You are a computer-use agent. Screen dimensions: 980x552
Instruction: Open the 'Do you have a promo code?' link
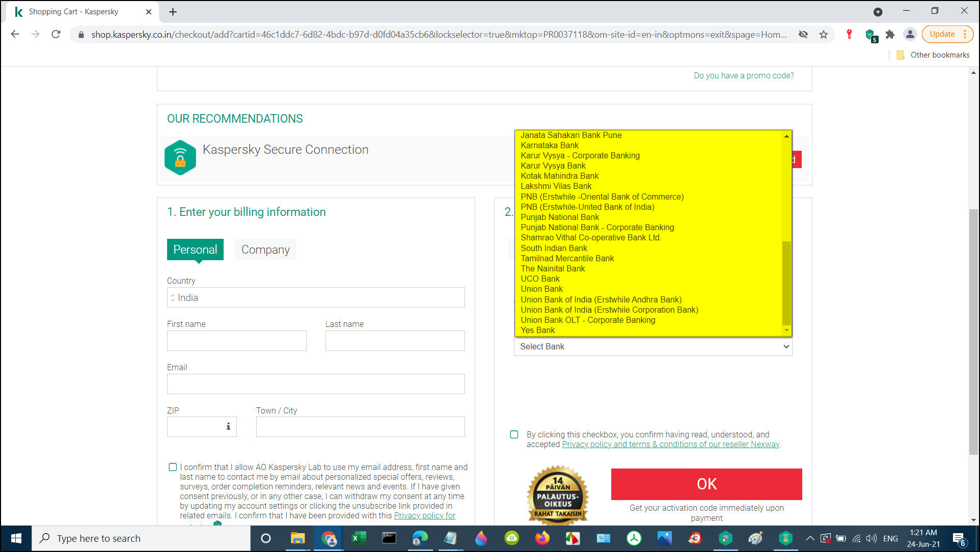click(x=743, y=75)
